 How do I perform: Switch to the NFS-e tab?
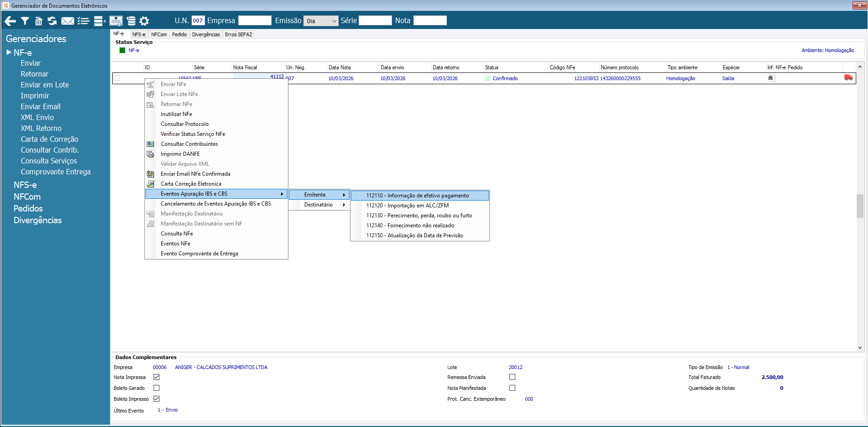point(139,34)
